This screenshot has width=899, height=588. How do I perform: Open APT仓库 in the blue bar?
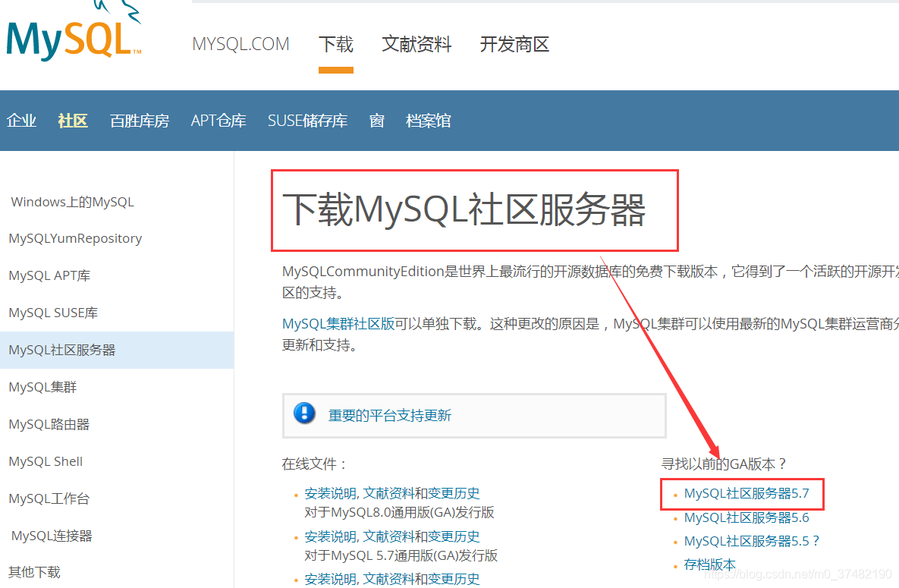click(218, 121)
